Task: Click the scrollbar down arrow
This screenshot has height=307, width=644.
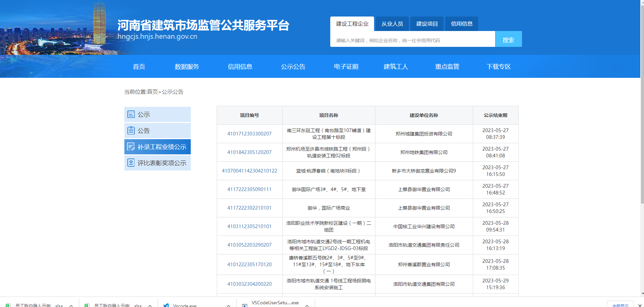Action: click(642, 294)
